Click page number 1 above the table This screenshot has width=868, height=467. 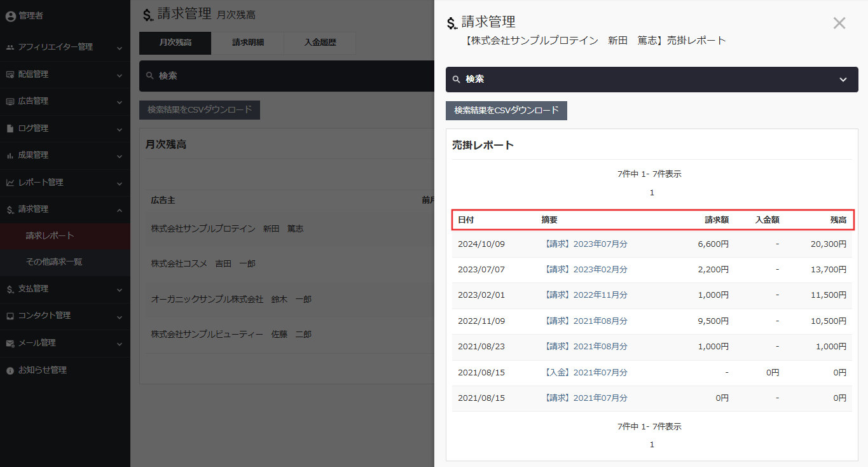[652, 193]
